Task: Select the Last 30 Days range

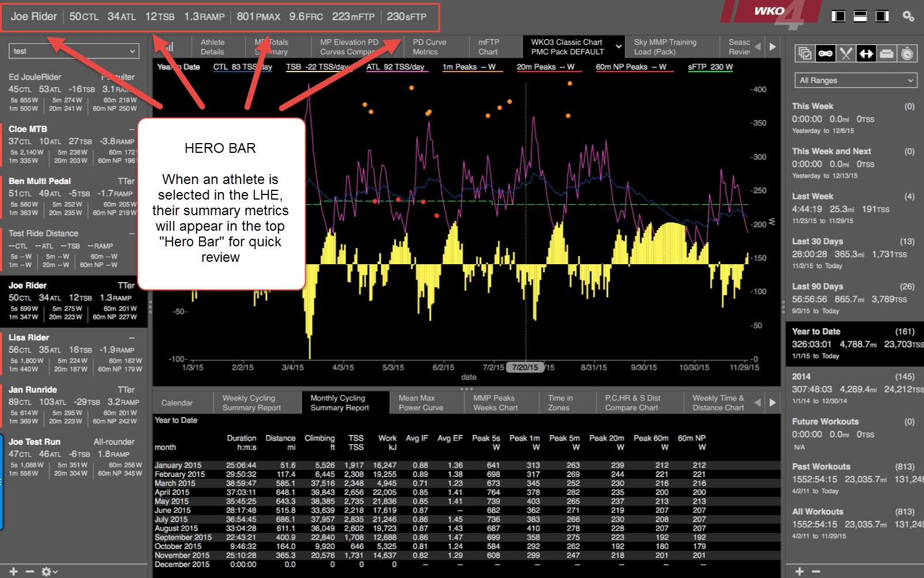Action: point(854,253)
